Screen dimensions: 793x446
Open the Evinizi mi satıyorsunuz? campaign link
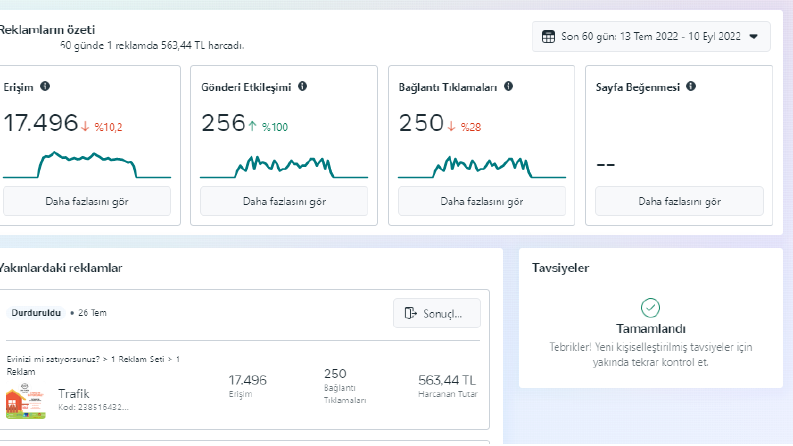coord(53,359)
